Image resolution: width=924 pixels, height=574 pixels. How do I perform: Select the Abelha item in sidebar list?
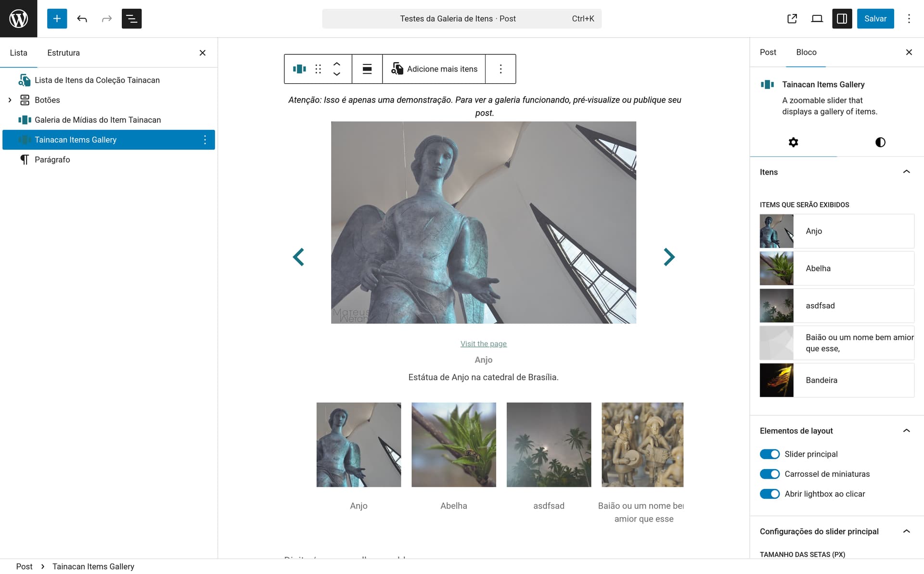click(836, 268)
